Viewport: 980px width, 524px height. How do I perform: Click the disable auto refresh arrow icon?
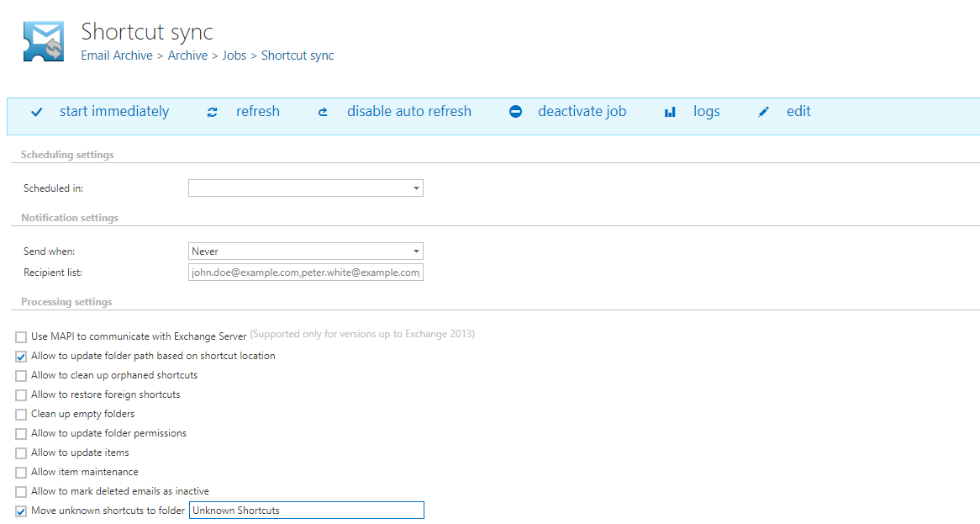[x=323, y=112]
